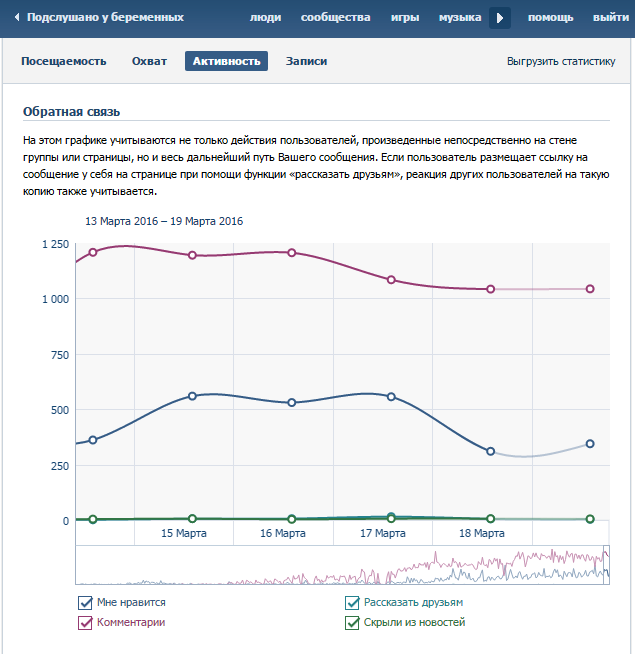This screenshot has height=654, width=635.
Task: Click the Подслушано у беременных group title
Action: click(x=105, y=18)
